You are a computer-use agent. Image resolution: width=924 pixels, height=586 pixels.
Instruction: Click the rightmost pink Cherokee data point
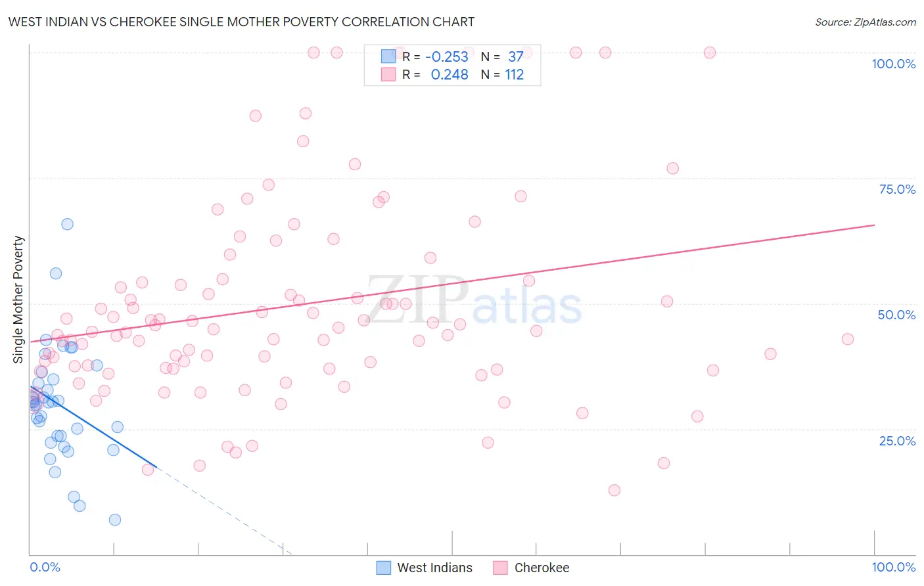pos(848,339)
